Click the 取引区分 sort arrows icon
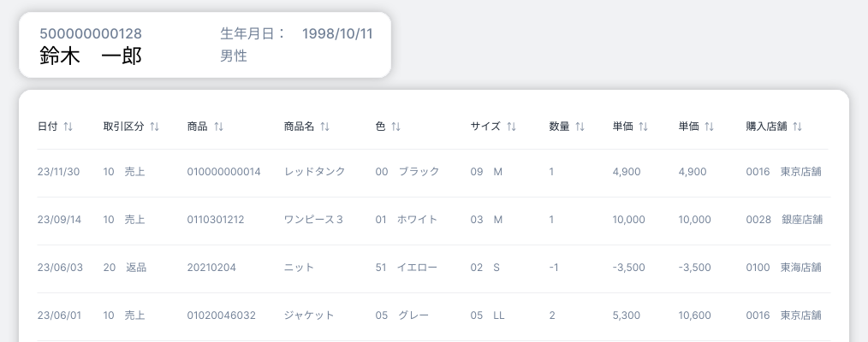Screen dimensions: 868x342 pos(154,127)
